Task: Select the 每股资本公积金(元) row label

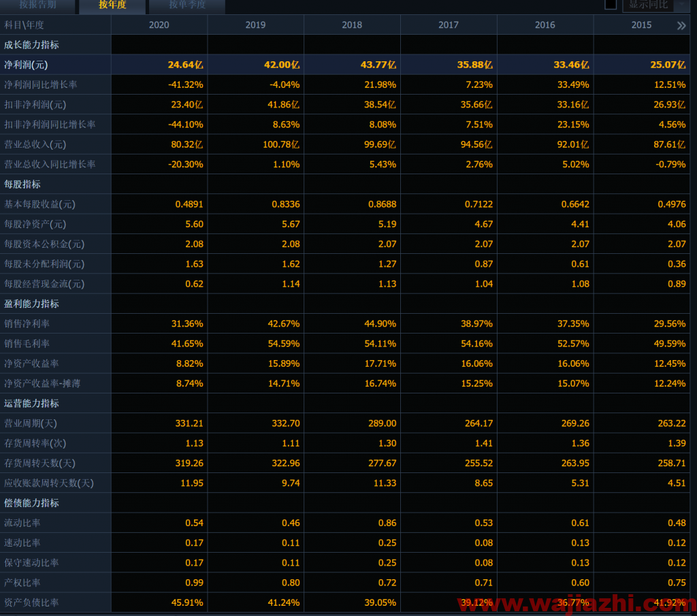Action: pos(44,244)
